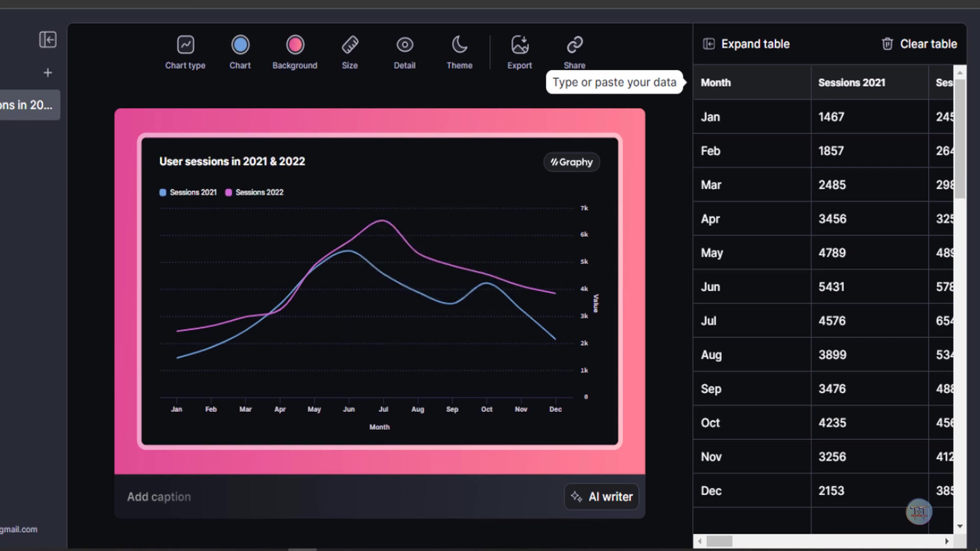The width and height of the screenshot is (980, 551).
Task: Open the Size ruler tool
Action: pyautogui.click(x=350, y=51)
